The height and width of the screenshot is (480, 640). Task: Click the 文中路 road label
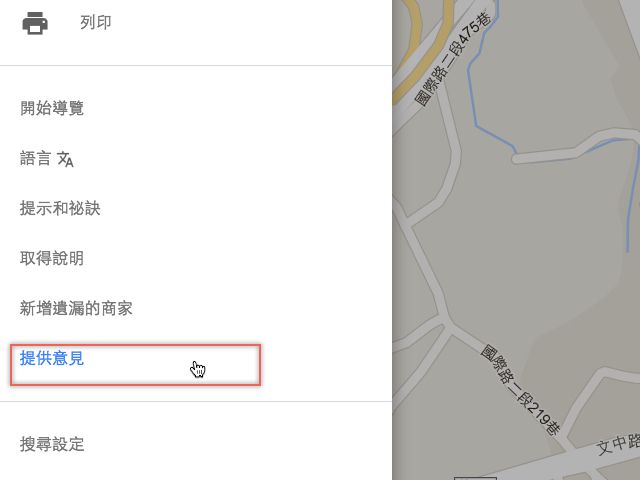[x=618, y=443]
